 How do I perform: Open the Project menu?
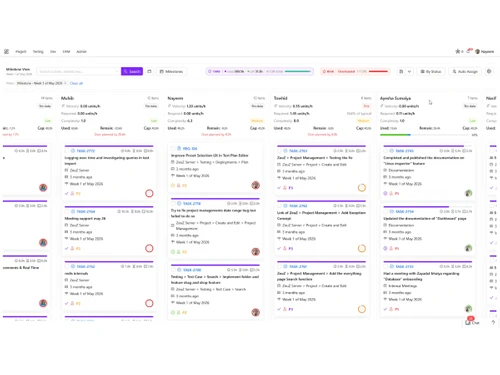point(21,51)
